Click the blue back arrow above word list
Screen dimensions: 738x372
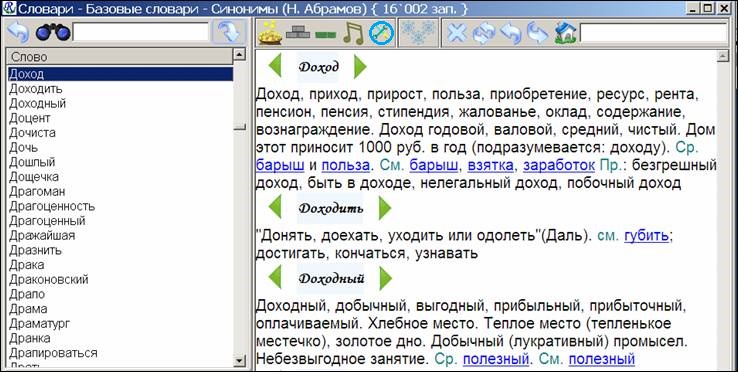18,32
